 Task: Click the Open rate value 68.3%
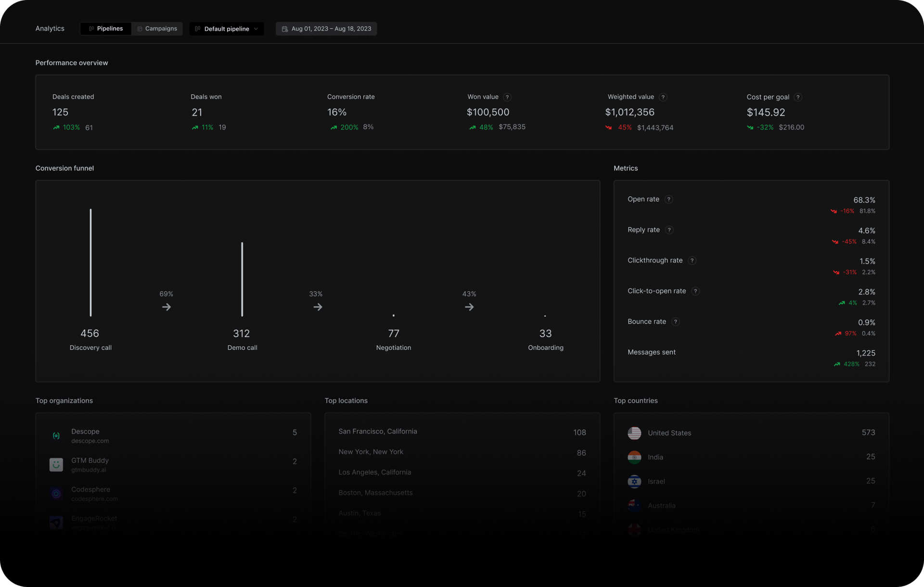pos(864,200)
